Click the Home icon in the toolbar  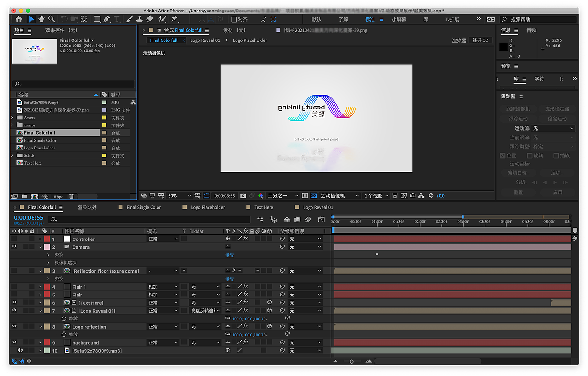(x=18, y=19)
